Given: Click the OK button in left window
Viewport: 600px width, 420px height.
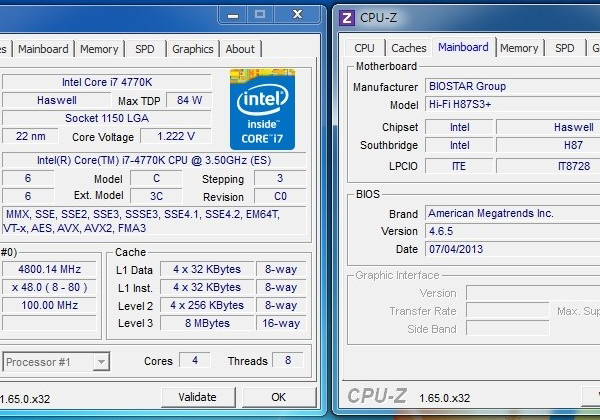Looking at the screenshot, I should (x=279, y=397).
